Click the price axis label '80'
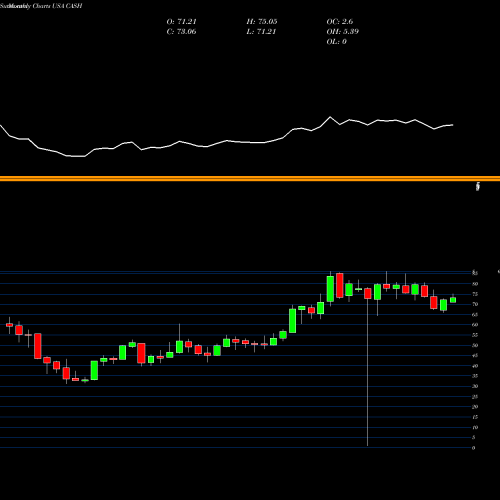The width and height of the screenshot is (500, 500). point(475,284)
